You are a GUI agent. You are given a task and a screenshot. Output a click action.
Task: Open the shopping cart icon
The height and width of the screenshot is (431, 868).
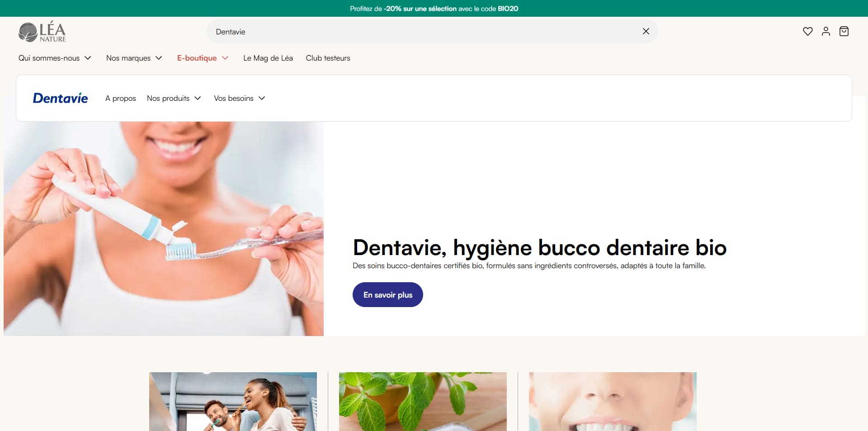point(844,31)
